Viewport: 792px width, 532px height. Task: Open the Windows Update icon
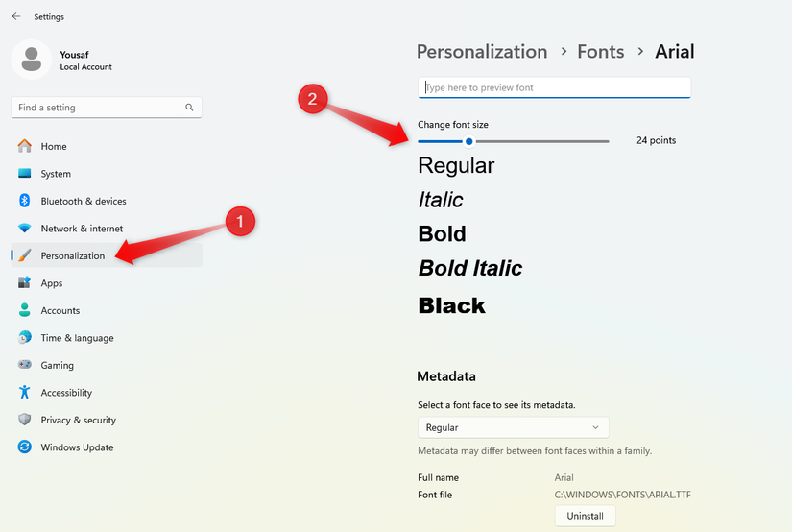click(x=24, y=447)
